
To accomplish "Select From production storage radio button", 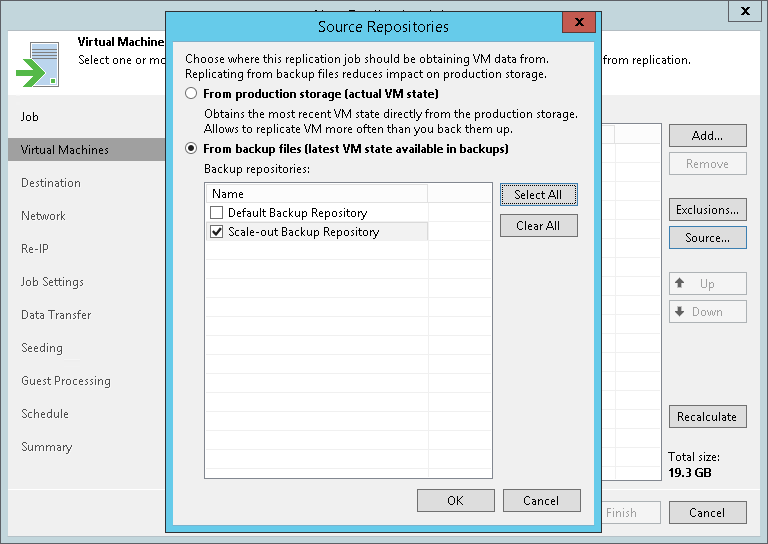I will 191,94.
